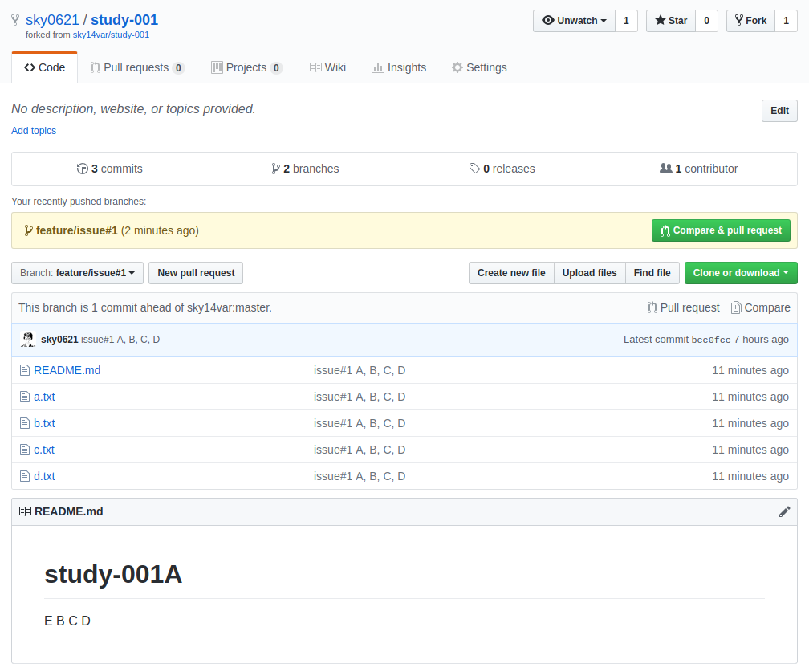
Task: Open the Settings tab
Action: click(x=479, y=67)
